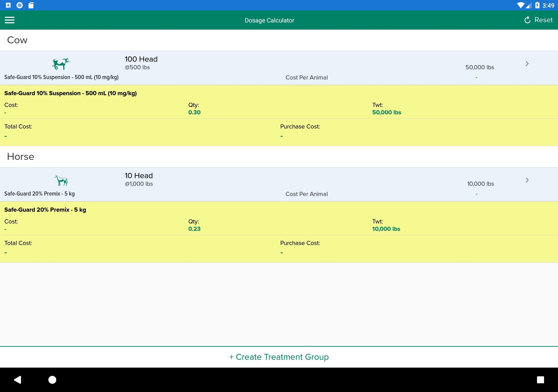Click Purchase Cost label under Cow product
This screenshot has width=558, height=392.
[300, 127]
